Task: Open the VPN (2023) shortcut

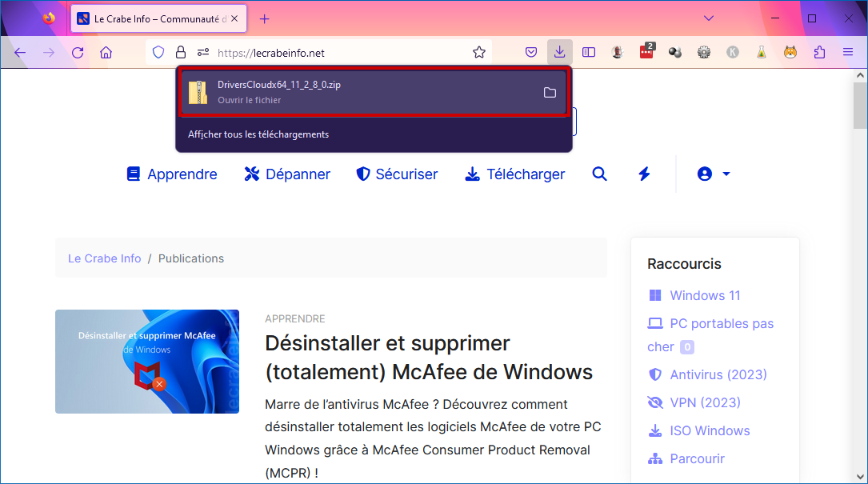Action: [x=694, y=402]
